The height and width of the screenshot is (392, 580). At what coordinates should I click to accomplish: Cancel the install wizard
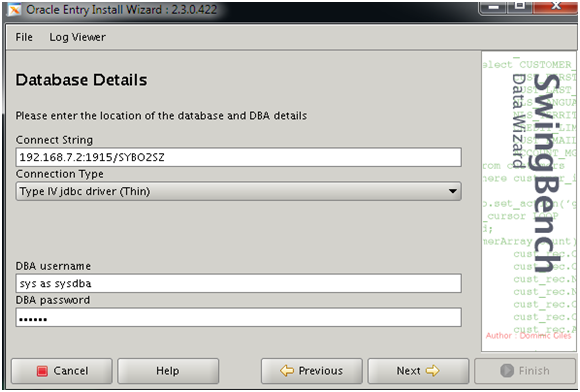click(62, 371)
